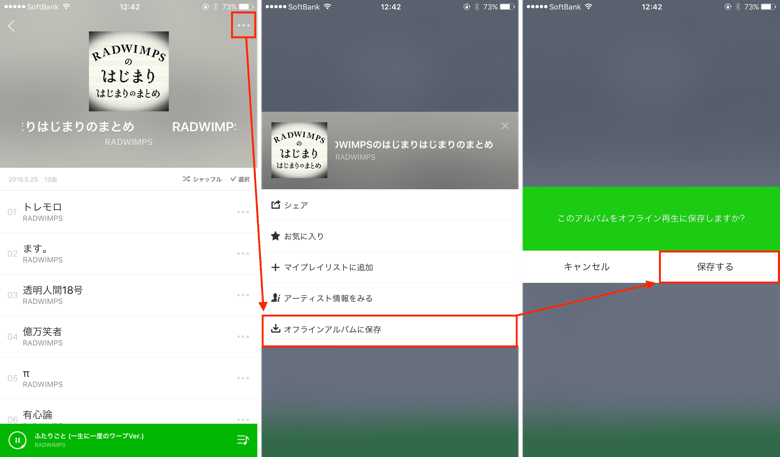Play track 01 トレモロ

click(x=128, y=212)
